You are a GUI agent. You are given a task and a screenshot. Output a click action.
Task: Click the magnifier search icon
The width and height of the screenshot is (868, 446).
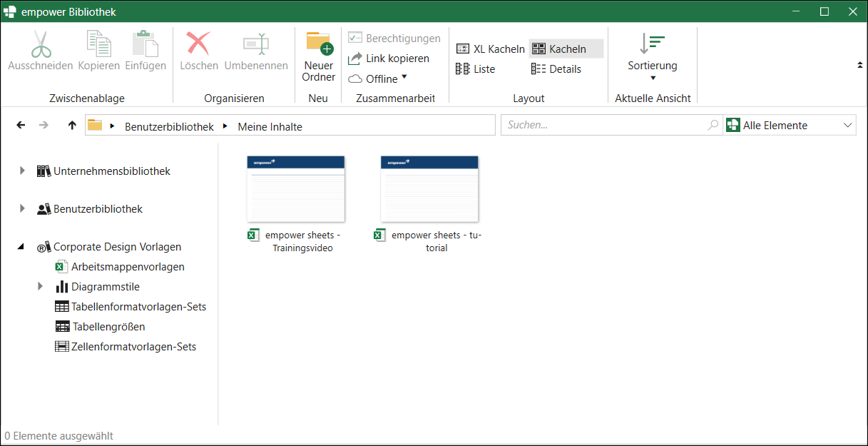pos(713,125)
